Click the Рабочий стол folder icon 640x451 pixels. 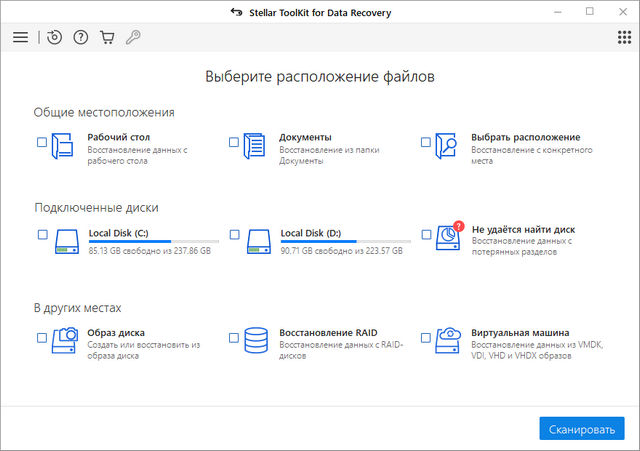(x=62, y=146)
